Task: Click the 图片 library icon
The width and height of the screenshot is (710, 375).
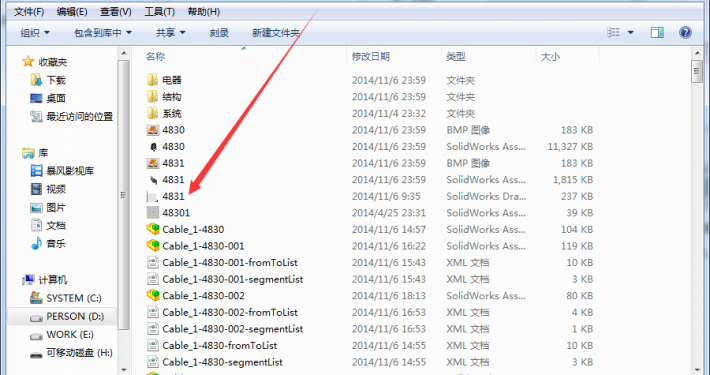Action: coord(36,207)
